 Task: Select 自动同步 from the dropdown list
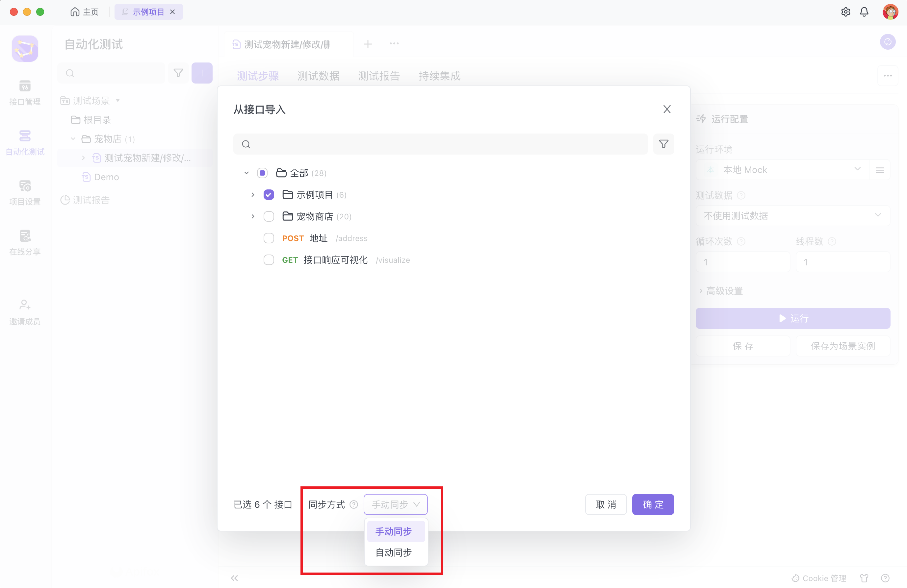coord(394,552)
